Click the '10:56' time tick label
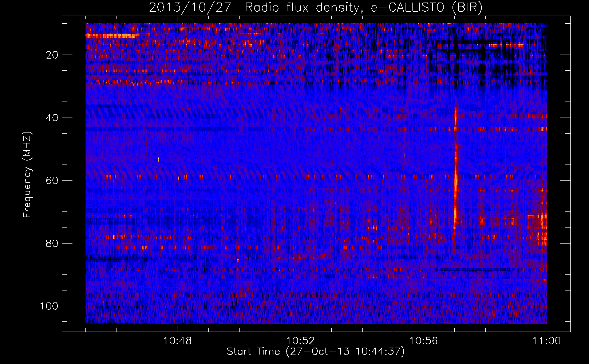 [x=423, y=341]
